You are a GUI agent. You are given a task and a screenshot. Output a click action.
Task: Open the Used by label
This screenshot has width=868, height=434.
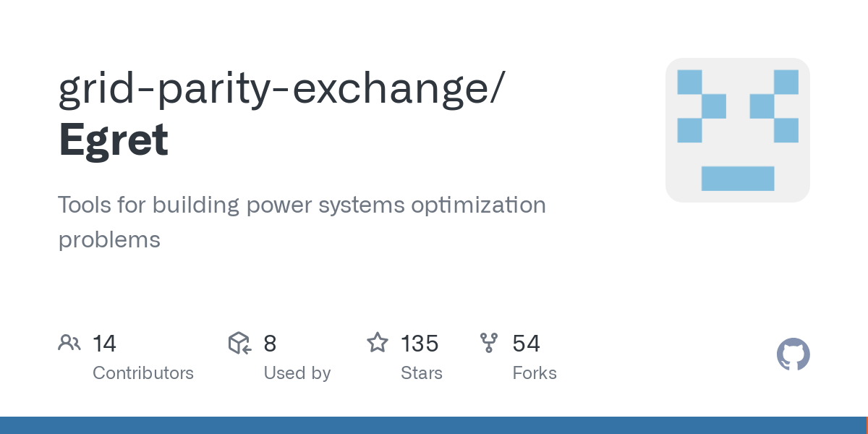(297, 373)
